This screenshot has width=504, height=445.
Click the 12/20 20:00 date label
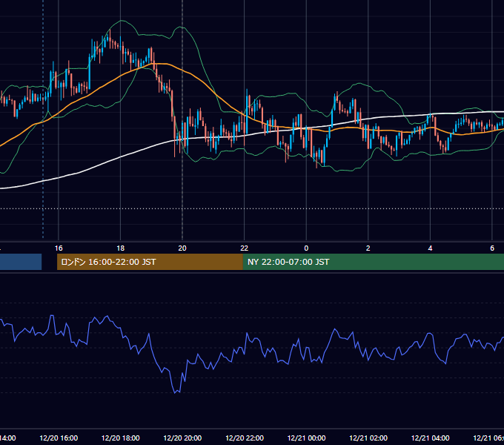[182, 438]
